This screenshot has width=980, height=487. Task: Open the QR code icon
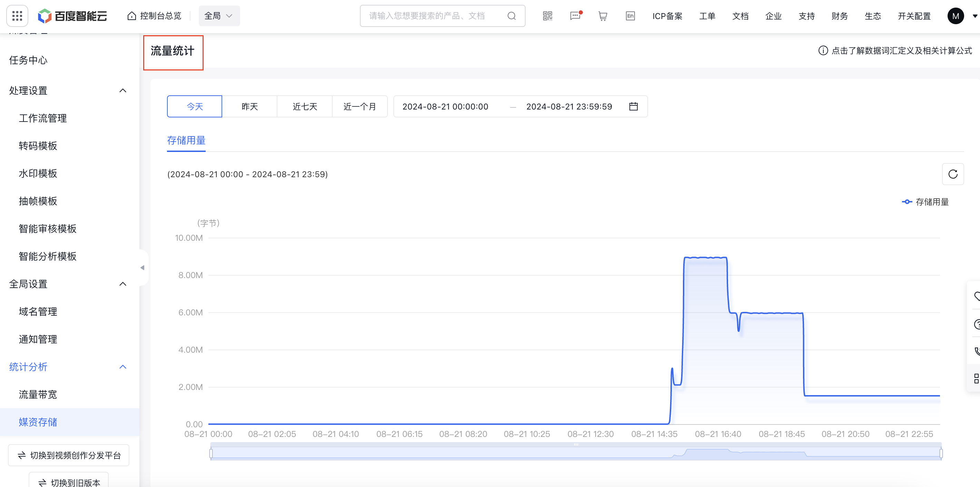click(547, 16)
